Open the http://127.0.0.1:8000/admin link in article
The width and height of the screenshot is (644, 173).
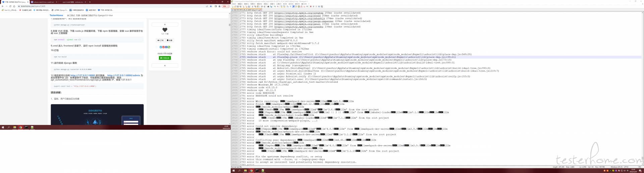[123, 76]
